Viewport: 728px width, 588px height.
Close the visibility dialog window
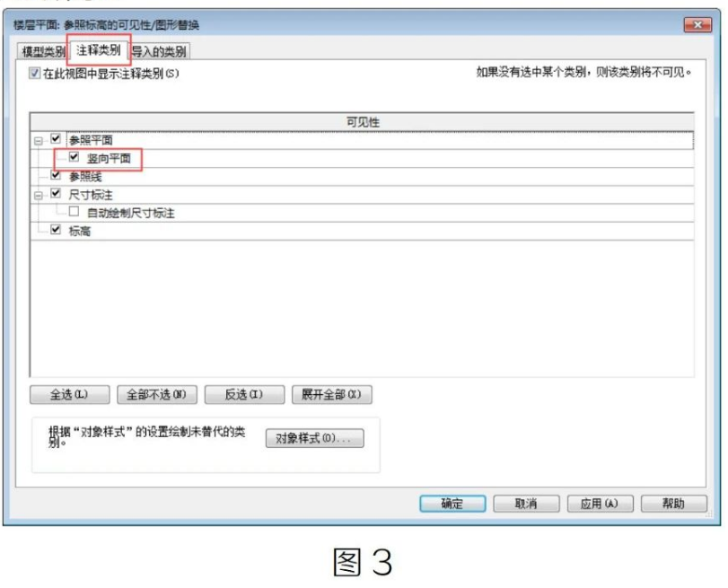697,24
